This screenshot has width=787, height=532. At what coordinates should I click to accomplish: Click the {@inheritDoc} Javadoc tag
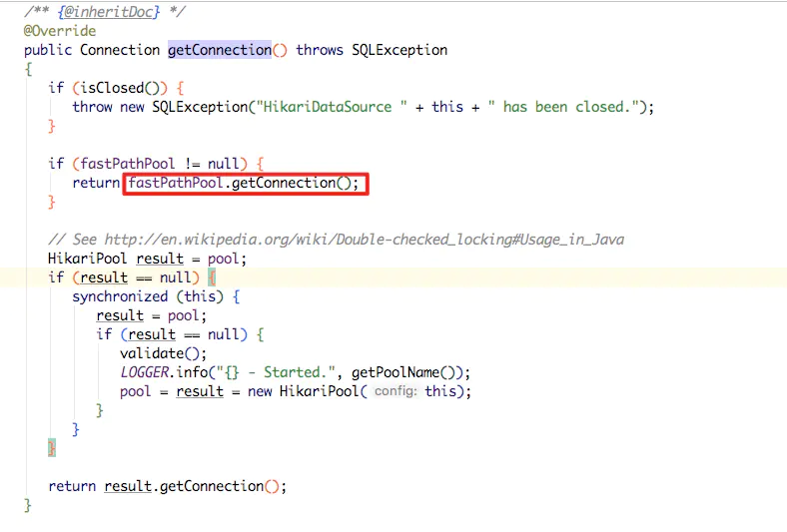click(x=107, y=12)
